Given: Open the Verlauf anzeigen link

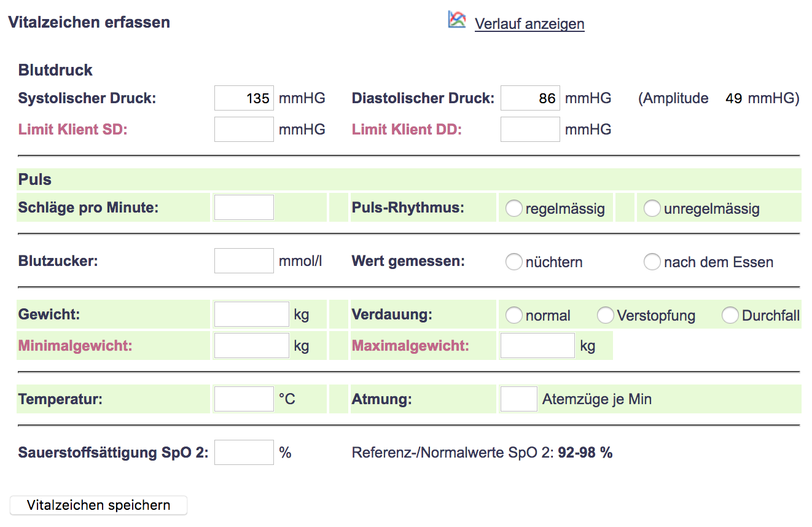Looking at the screenshot, I should 529,24.
